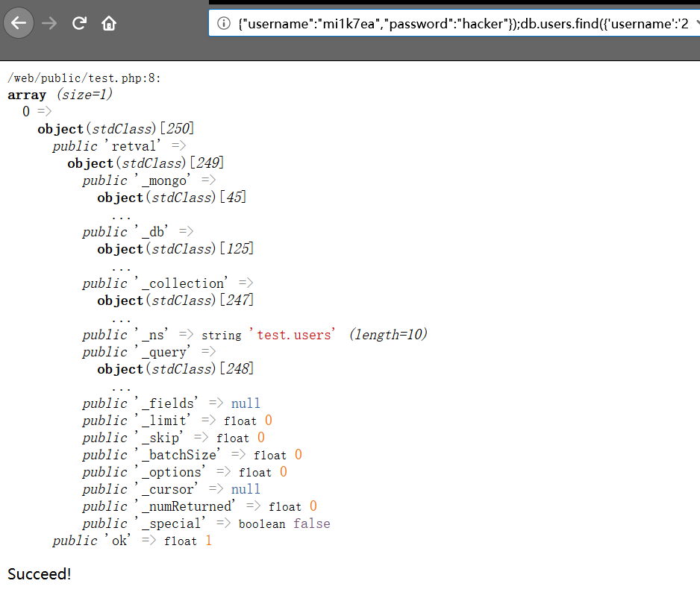Click the red 'test.users' string value
Screen dimensions: 700x604
point(295,335)
